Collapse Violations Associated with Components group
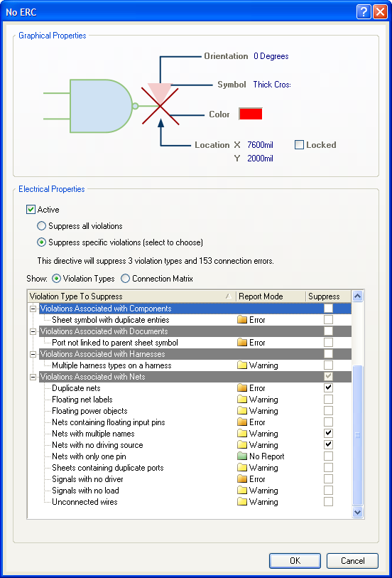392x578 pixels. [33, 309]
